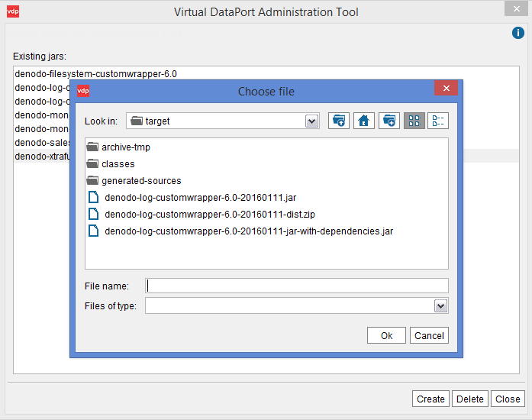Image resolution: width=532 pixels, height=420 pixels.
Task: Select denodo-log-customwrapper-6.0-20160111.jar file name
Action: (x=201, y=198)
